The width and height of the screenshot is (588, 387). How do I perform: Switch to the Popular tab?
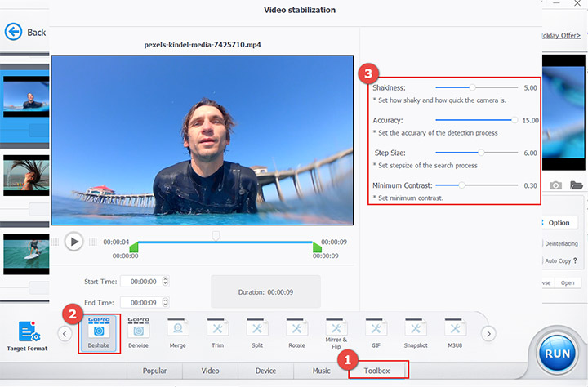pyautogui.click(x=154, y=371)
